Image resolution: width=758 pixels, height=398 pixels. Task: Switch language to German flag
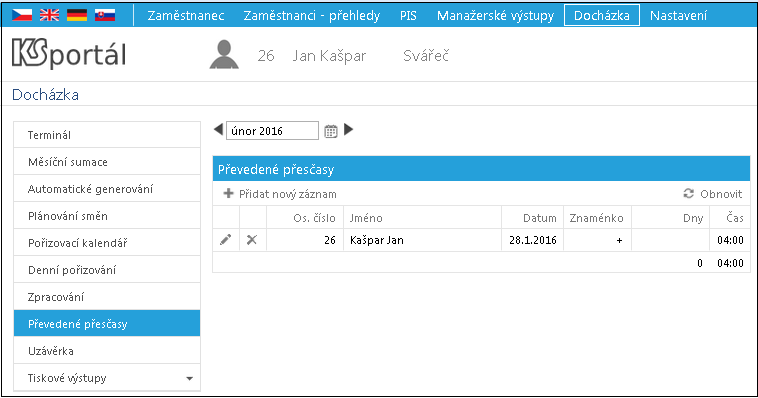click(x=77, y=15)
